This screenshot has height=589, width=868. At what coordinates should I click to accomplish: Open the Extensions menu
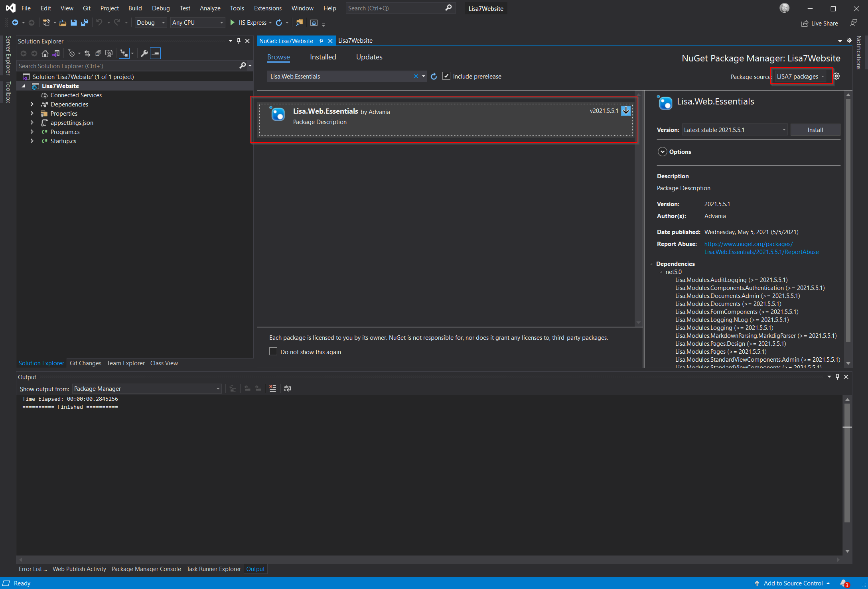coord(268,8)
